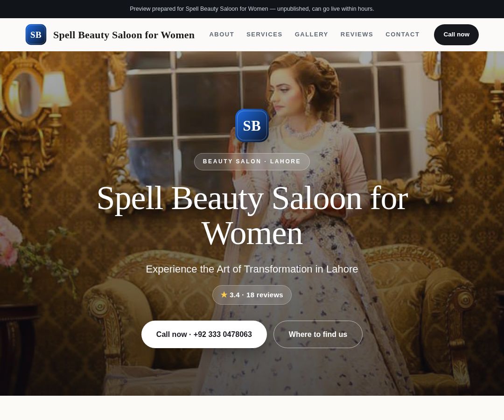504x420 pixels.
Task: Click the preview notice banner text
Action: pos(252,9)
